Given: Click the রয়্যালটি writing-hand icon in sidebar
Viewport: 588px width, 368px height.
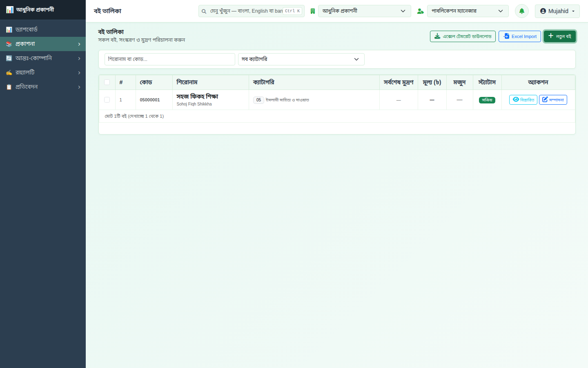Looking at the screenshot, I should pyautogui.click(x=9, y=73).
